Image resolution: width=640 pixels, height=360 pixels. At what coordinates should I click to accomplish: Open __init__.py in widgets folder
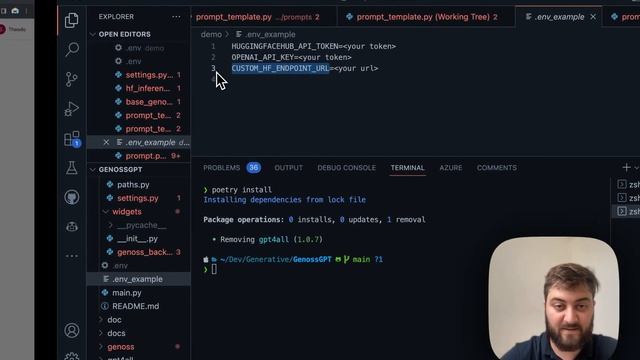[139, 238]
